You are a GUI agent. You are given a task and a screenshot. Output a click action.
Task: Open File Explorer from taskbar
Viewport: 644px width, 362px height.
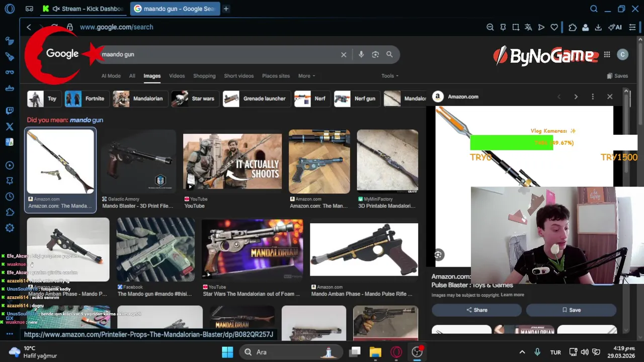375,352
